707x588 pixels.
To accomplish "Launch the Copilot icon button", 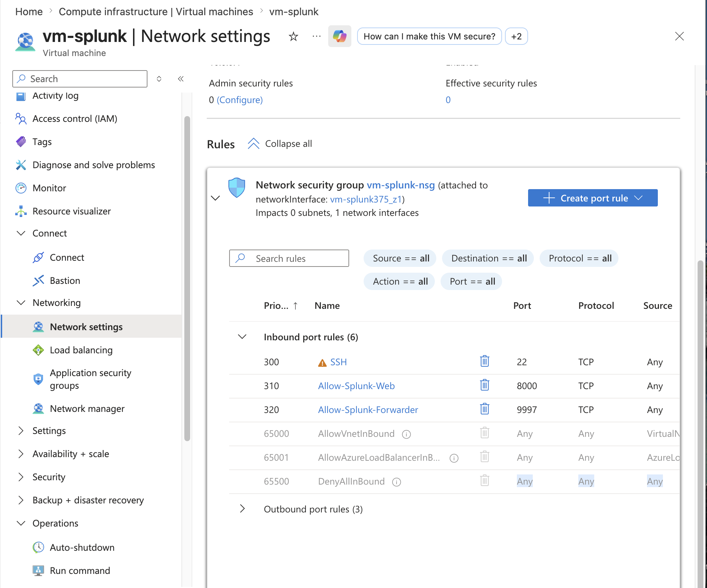I will pos(339,36).
